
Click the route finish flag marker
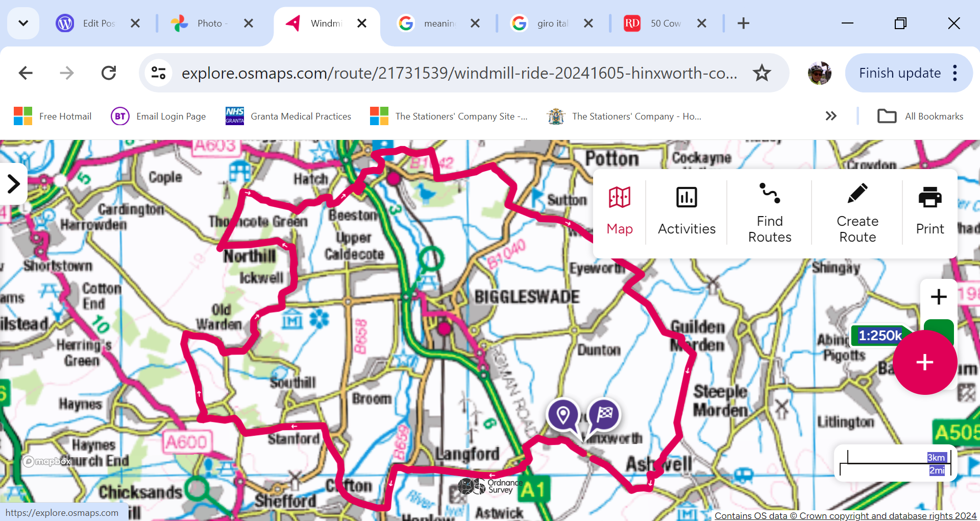(604, 414)
